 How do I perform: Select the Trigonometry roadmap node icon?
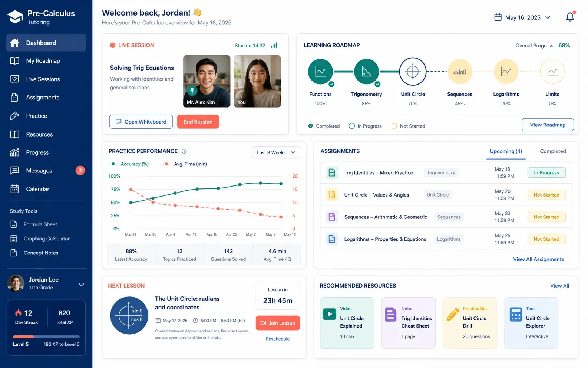[366, 72]
